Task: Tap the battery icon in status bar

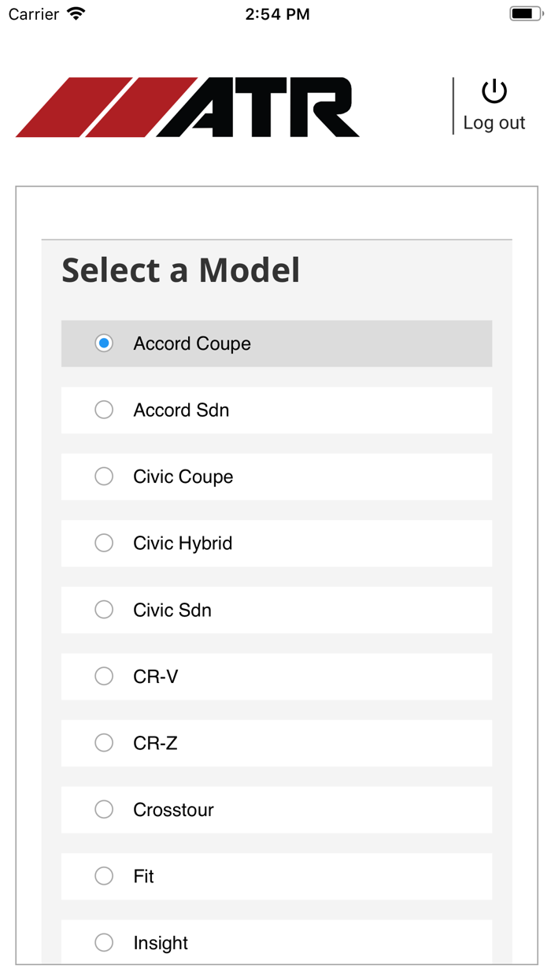Action: pos(526,14)
